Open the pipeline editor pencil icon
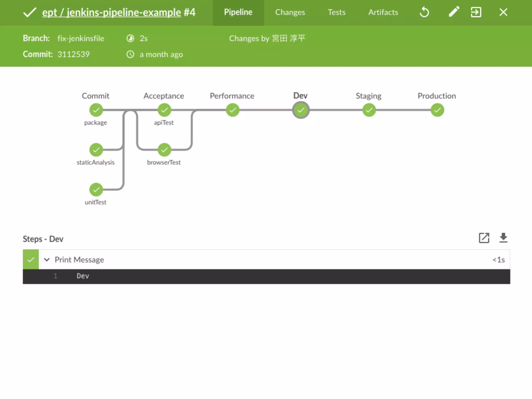Viewport: 532px width, 399px height. point(454,12)
